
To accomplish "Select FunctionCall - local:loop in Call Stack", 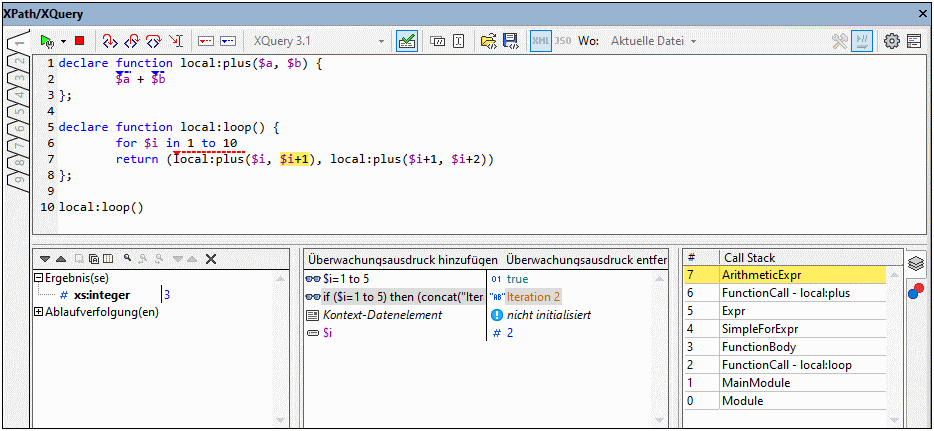I will [786, 365].
